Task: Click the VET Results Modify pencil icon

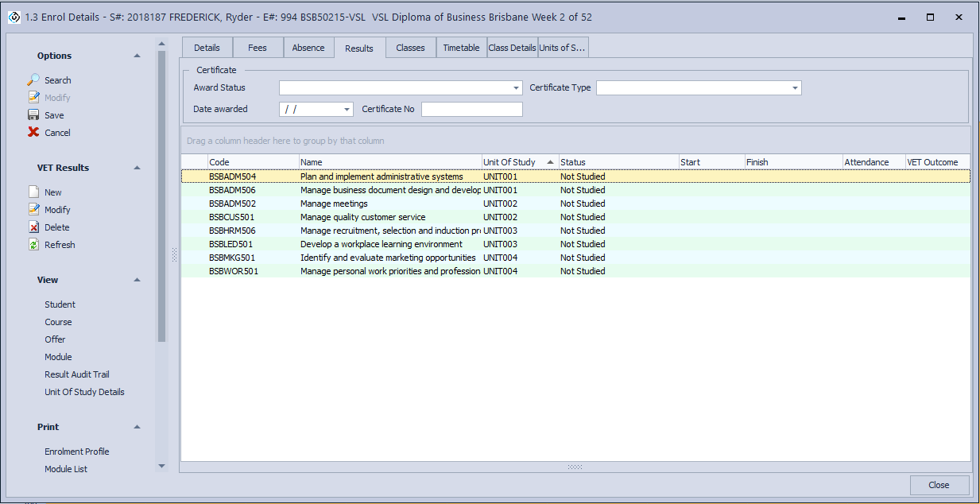Action: coord(33,210)
